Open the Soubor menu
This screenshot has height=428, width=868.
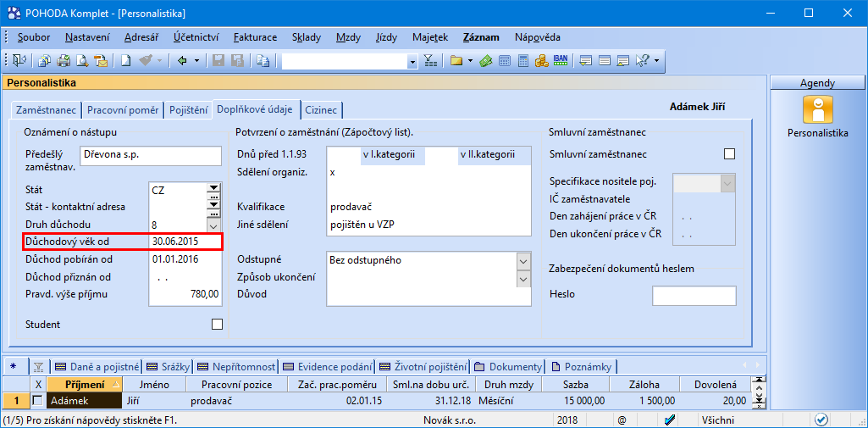(34, 37)
